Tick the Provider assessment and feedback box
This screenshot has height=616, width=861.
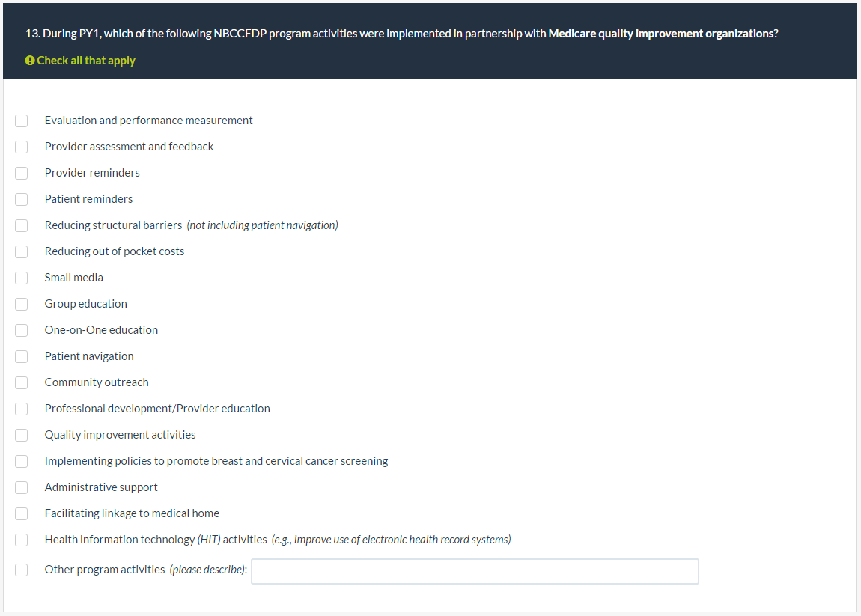pyautogui.click(x=22, y=147)
